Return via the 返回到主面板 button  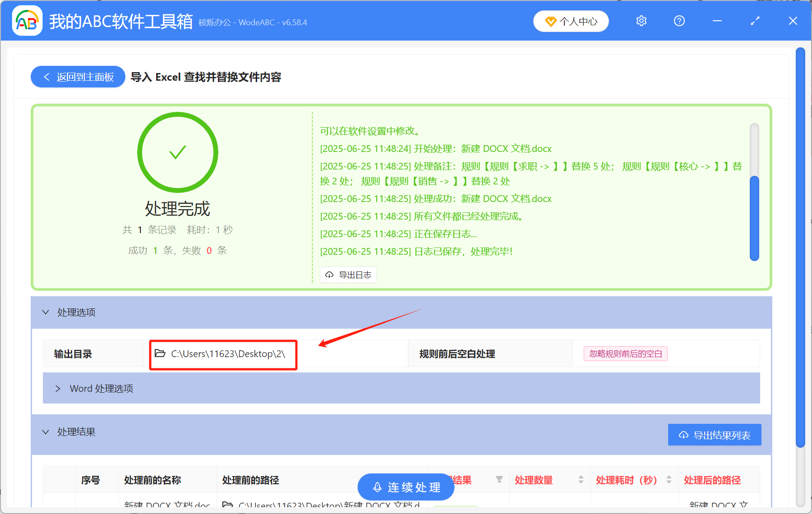[77, 77]
